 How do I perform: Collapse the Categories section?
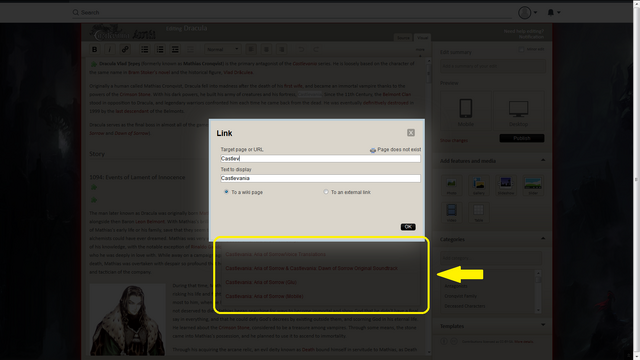coord(542,239)
